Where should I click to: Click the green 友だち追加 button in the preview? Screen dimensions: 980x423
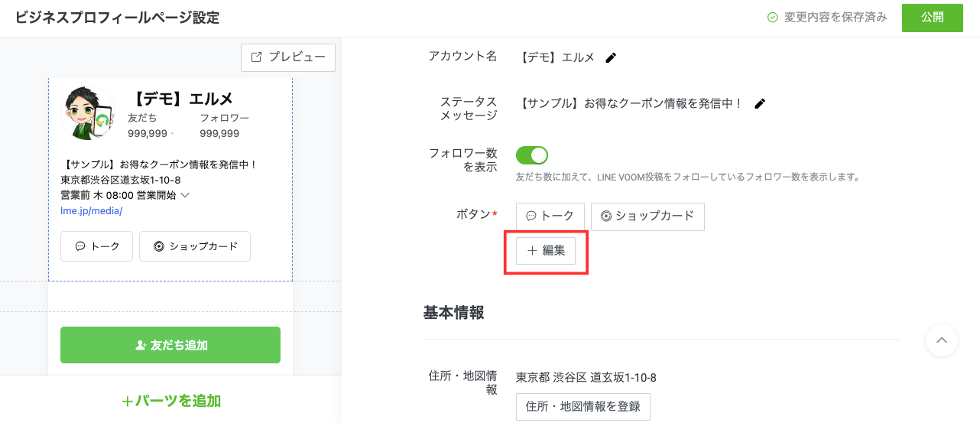[170, 345]
